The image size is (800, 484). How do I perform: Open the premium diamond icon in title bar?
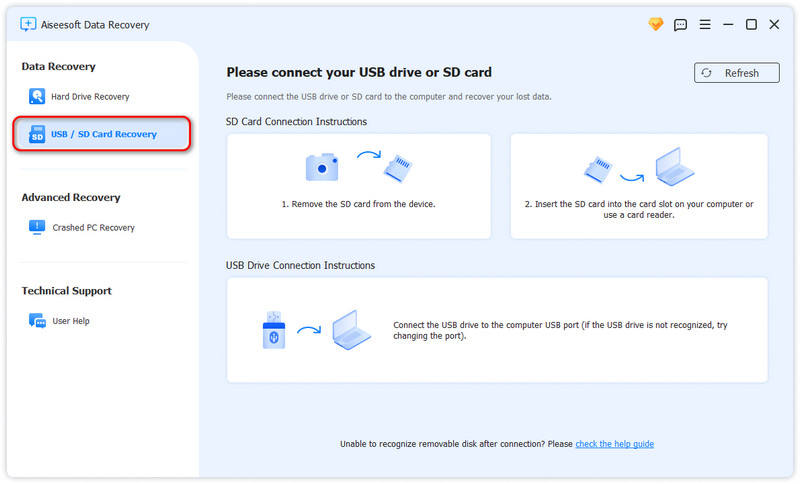coord(656,25)
